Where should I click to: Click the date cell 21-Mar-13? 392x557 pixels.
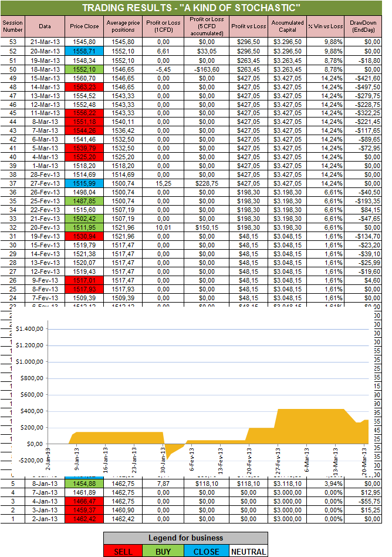coord(45,42)
